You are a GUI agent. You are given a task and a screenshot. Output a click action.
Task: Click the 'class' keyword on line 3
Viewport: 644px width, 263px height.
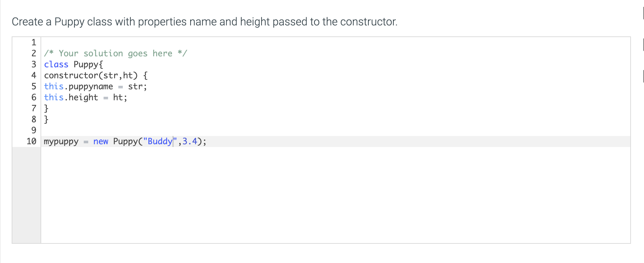tap(56, 64)
